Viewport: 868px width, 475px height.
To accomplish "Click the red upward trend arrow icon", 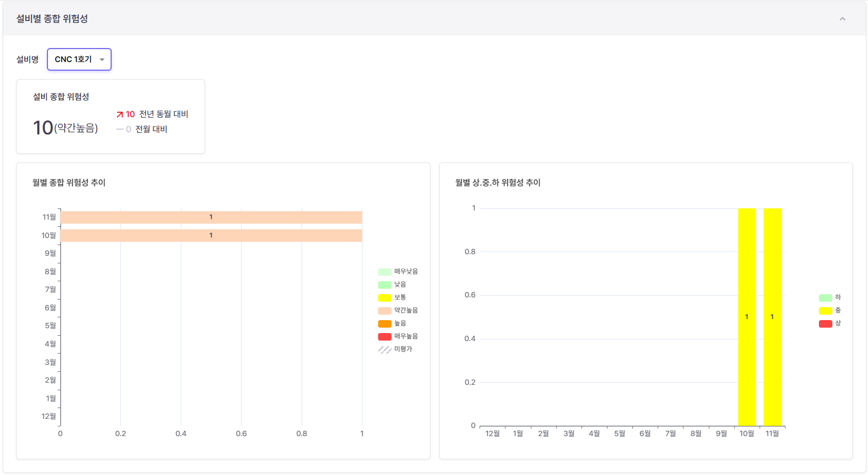I will coord(120,114).
